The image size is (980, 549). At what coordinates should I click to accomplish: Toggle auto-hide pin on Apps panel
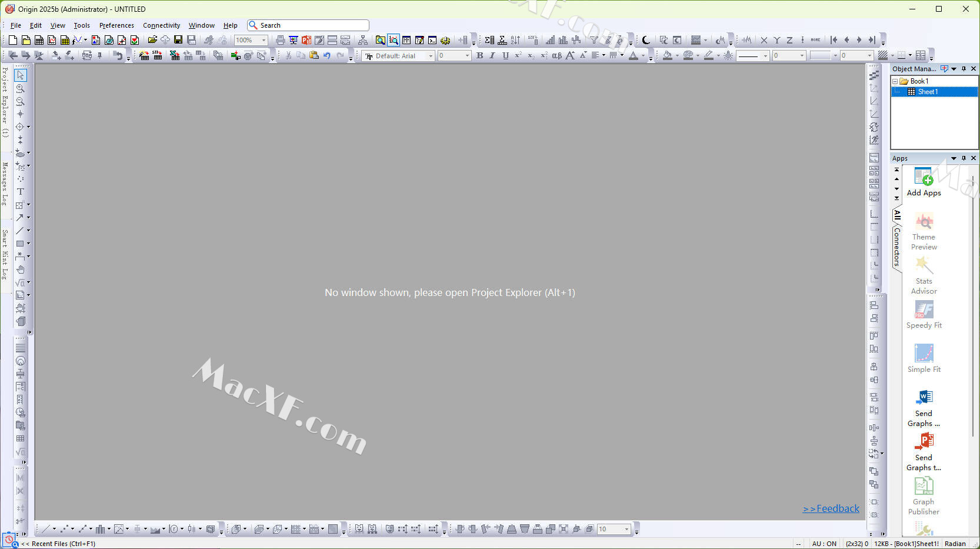(964, 158)
